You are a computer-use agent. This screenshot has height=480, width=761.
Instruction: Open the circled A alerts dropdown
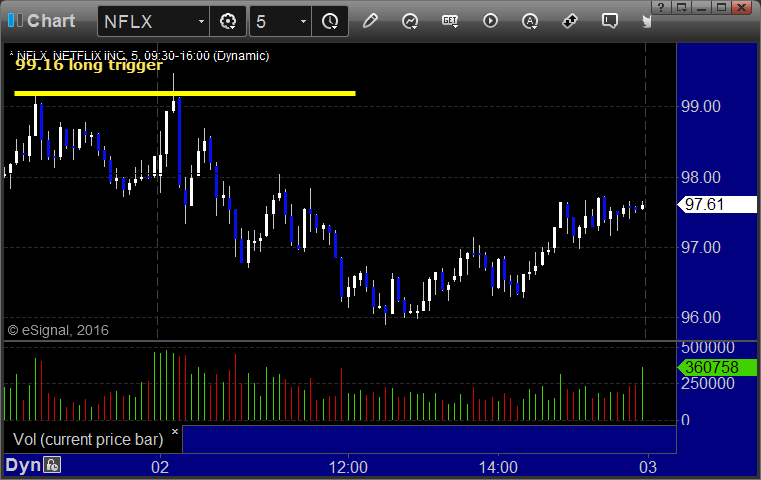(529, 21)
